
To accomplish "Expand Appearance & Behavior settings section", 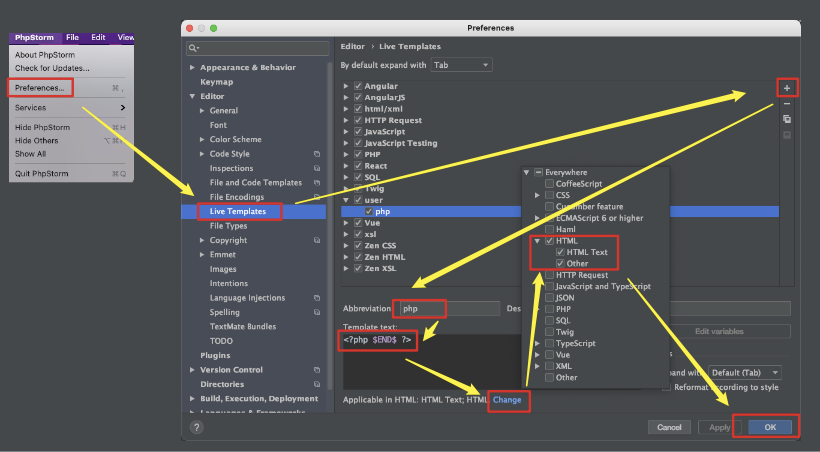I will click(192, 67).
